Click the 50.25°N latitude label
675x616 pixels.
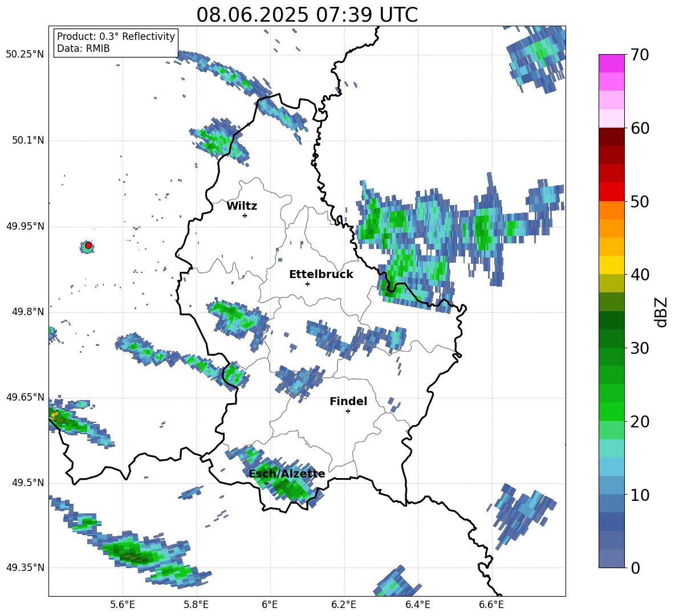(x=25, y=55)
